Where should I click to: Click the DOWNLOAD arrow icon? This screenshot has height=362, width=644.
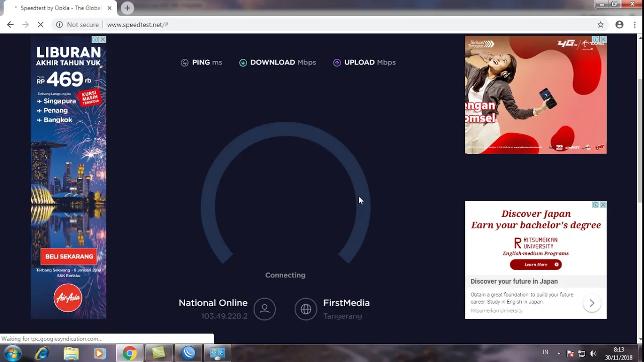point(243,63)
